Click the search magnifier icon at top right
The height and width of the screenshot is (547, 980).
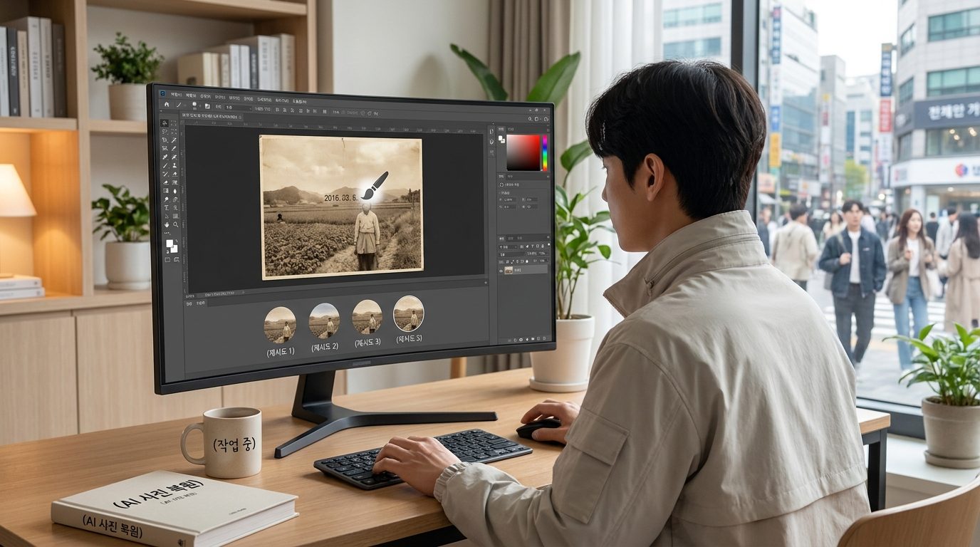[530, 119]
